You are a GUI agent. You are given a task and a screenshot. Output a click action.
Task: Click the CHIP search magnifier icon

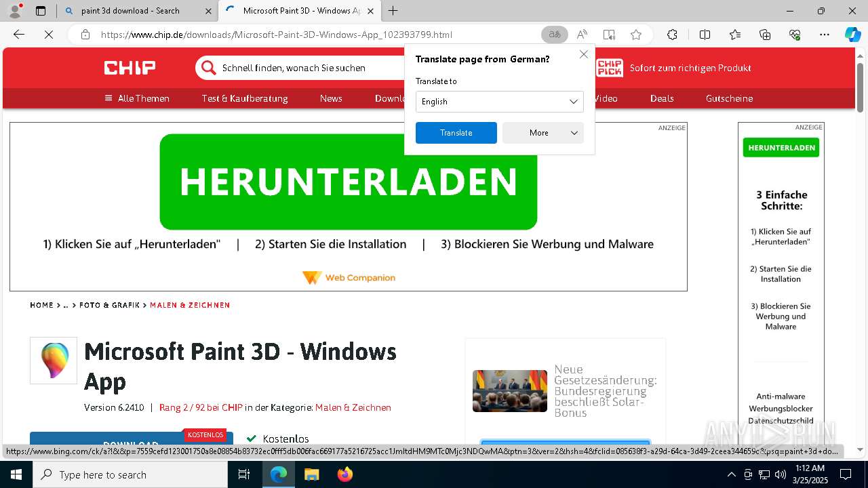click(x=209, y=68)
